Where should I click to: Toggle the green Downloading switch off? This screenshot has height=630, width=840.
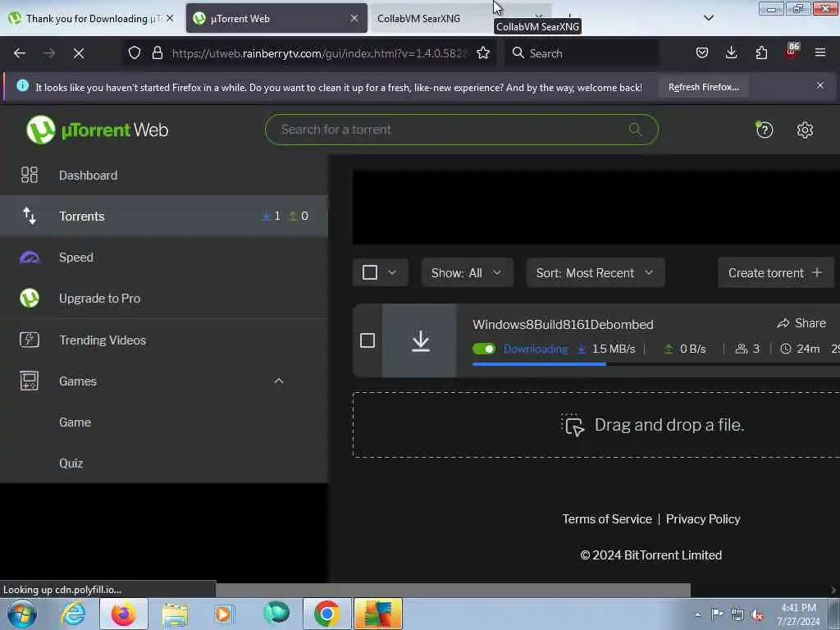pyautogui.click(x=484, y=349)
